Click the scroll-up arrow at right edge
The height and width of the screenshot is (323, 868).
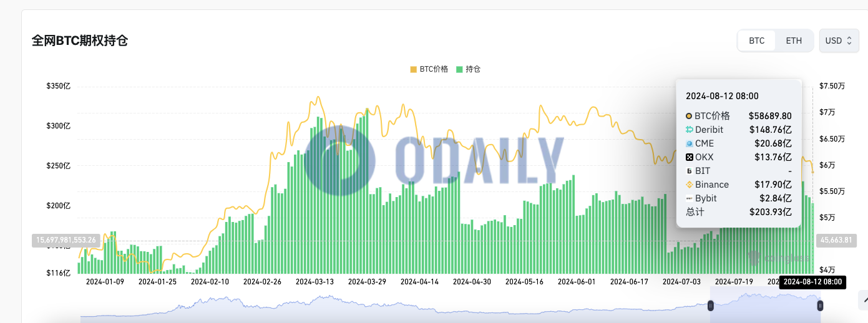tap(864, 300)
